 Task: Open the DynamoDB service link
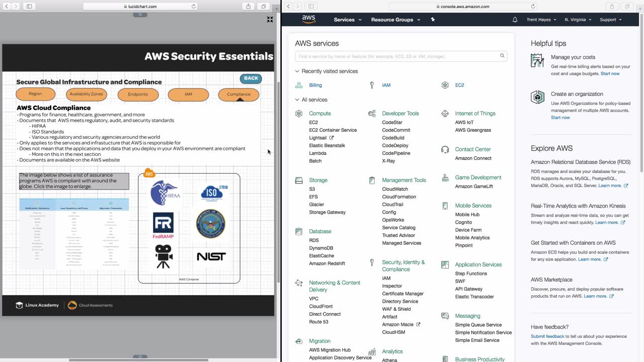click(x=321, y=248)
